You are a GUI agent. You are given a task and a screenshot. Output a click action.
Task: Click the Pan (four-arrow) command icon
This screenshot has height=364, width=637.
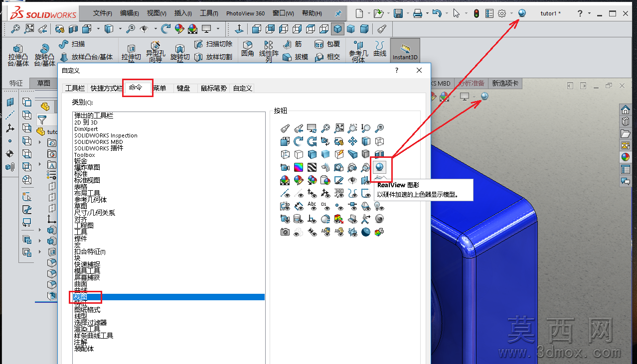(352, 141)
